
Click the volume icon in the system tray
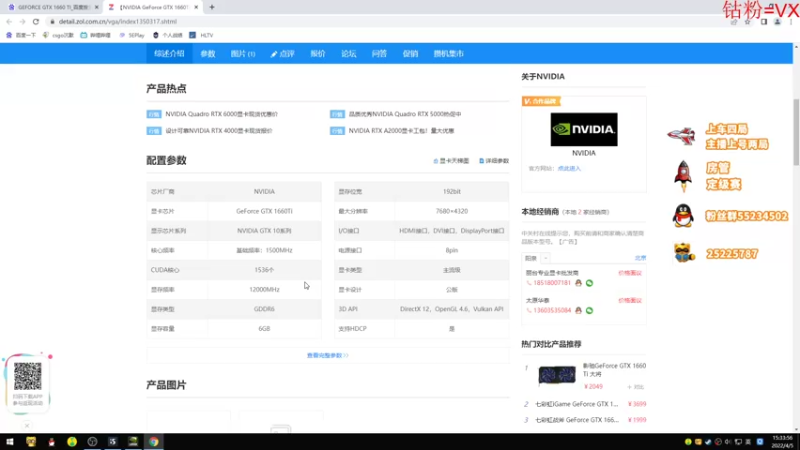click(x=728, y=442)
